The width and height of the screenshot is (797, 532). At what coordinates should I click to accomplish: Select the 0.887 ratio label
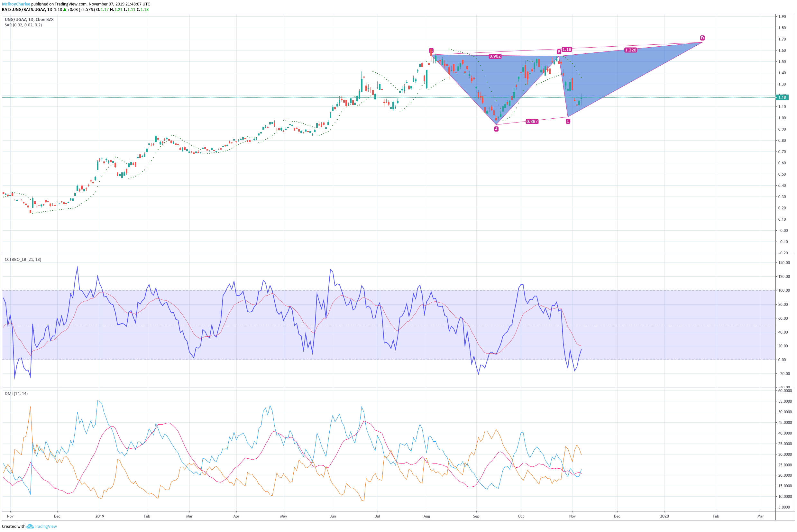pyautogui.click(x=532, y=122)
